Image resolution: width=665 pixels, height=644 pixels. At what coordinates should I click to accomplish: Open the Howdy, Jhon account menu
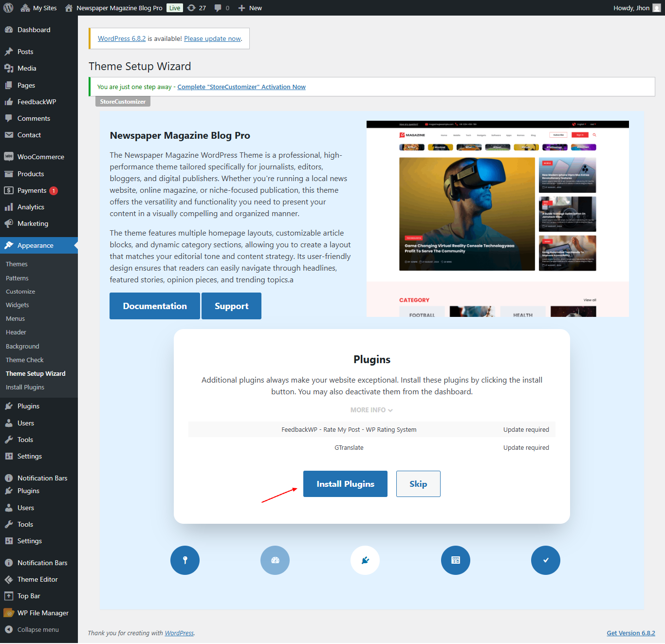[x=637, y=8]
